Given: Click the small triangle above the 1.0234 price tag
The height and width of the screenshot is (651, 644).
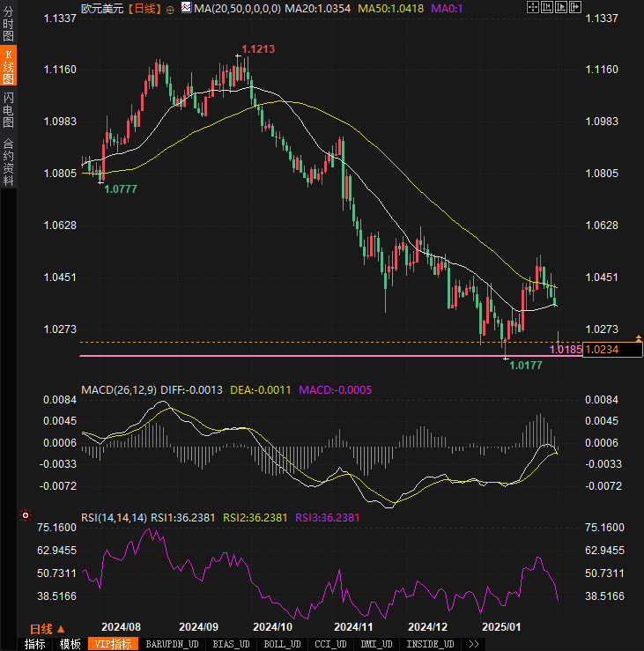Looking at the screenshot, I should (x=638, y=338).
